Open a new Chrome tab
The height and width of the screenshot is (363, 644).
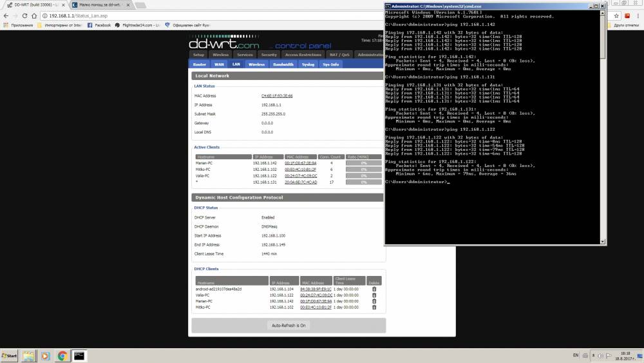coord(140,5)
